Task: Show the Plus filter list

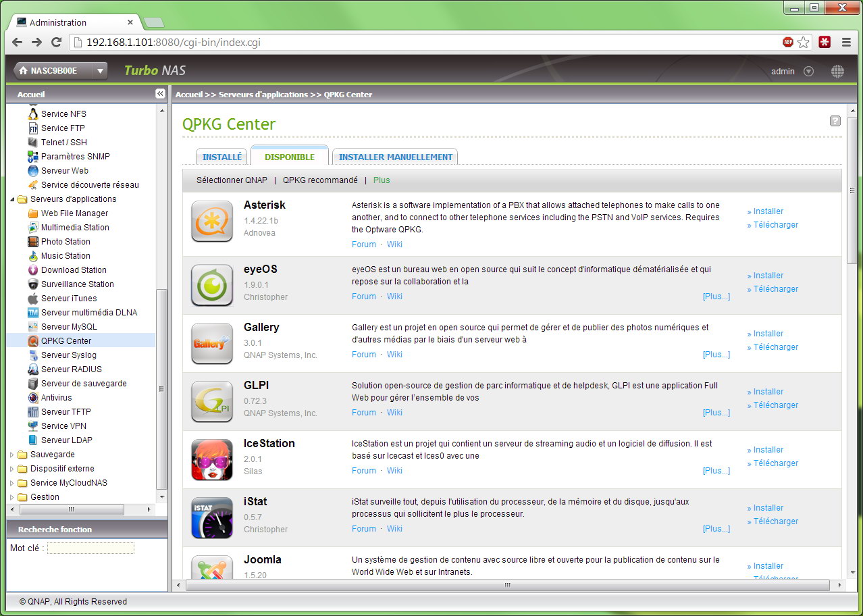Action: (x=382, y=180)
